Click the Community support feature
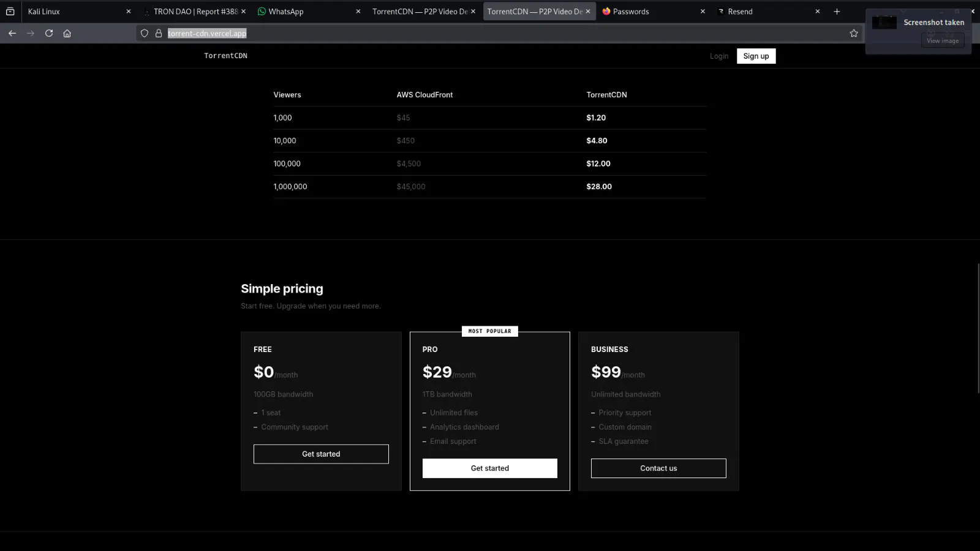 (x=295, y=427)
